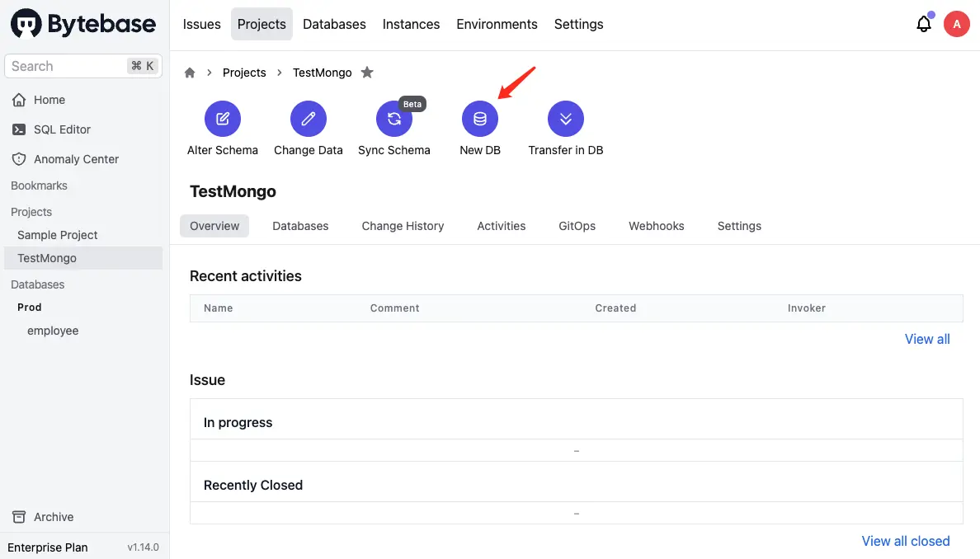The image size is (980, 559).
Task: Click the Transfer in DB icon
Action: click(566, 119)
